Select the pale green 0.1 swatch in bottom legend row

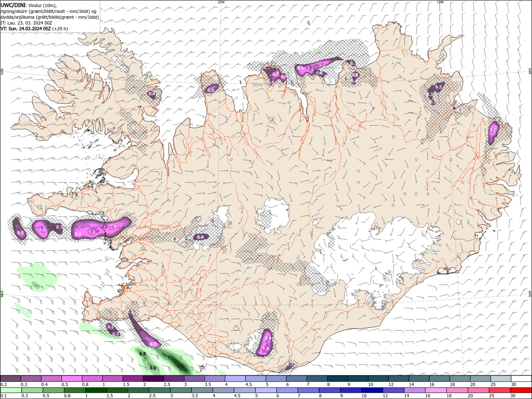click(11, 390)
